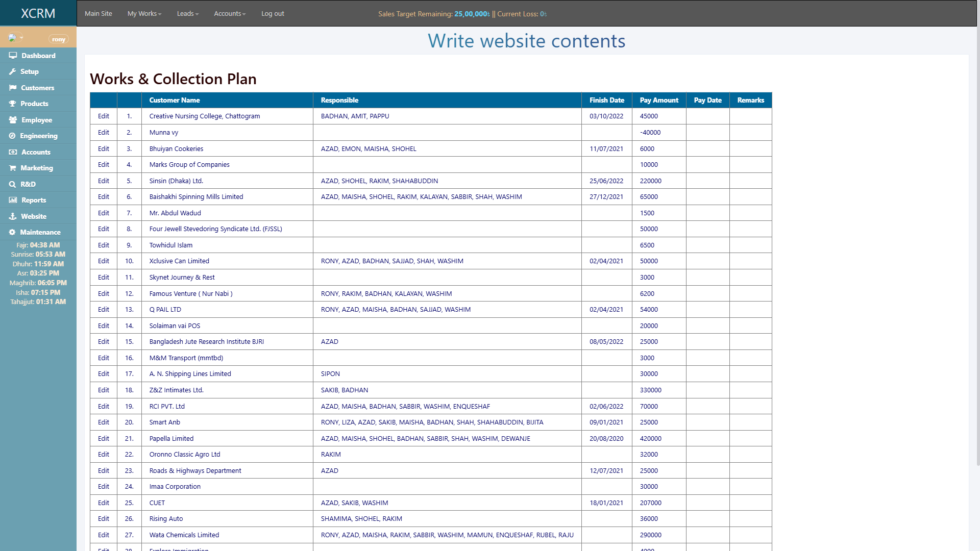Open the Dashboard via its monitor icon

(x=13, y=56)
